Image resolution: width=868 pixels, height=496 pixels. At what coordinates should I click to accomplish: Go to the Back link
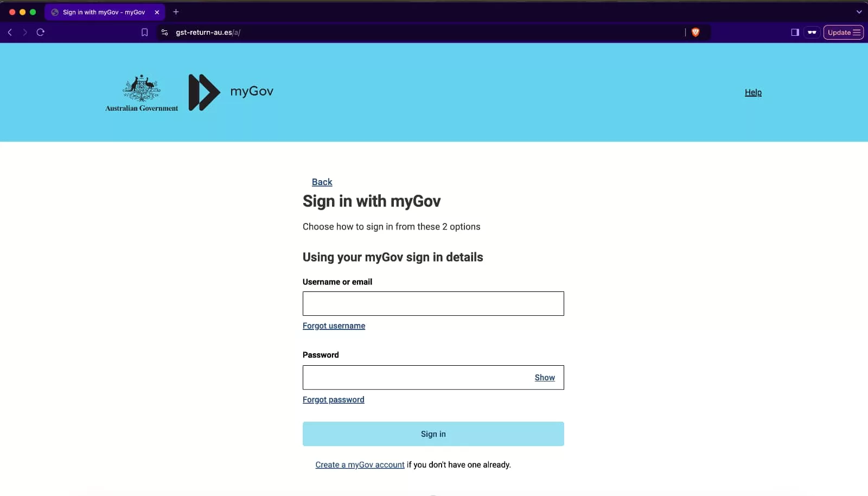point(322,182)
